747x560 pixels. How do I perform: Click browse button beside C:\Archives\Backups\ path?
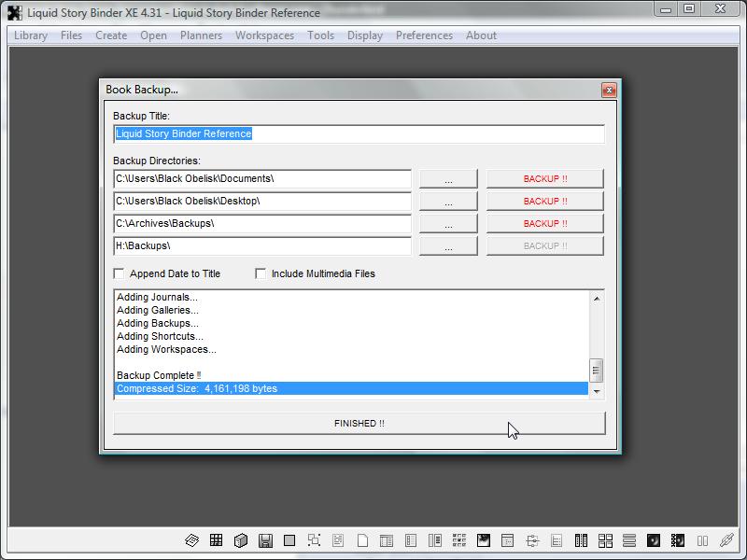click(x=448, y=223)
